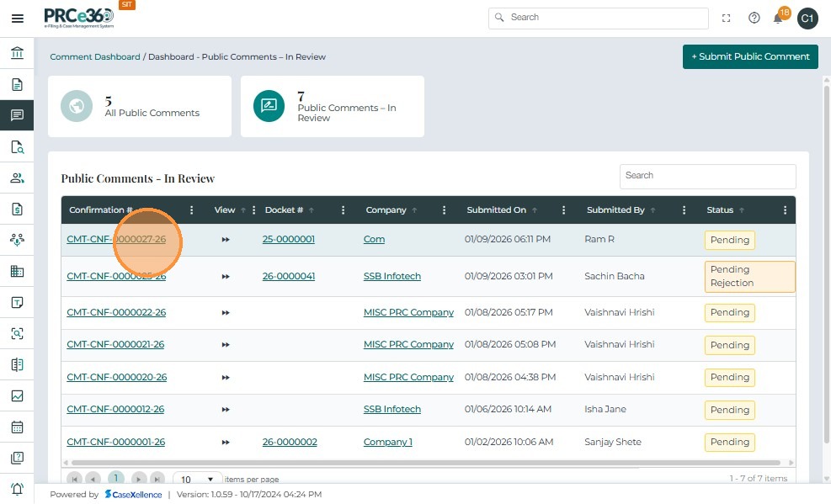Toggle fullscreen mode icon in header
The image size is (831, 504).
[727, 18]
